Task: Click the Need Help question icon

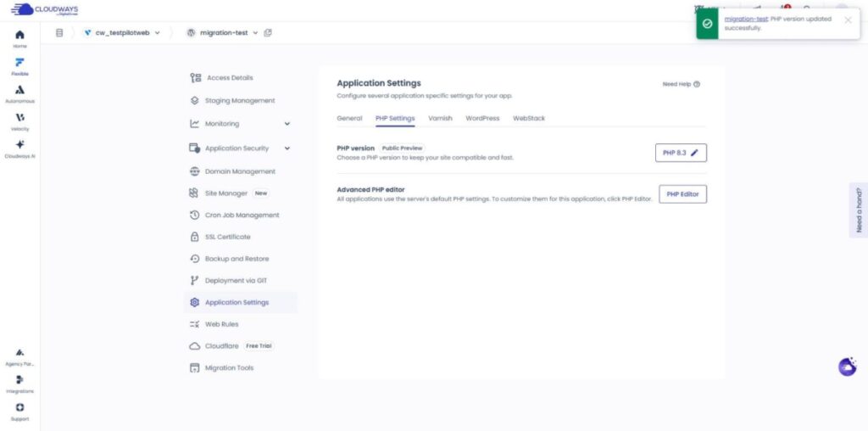Action: point(697,85)
